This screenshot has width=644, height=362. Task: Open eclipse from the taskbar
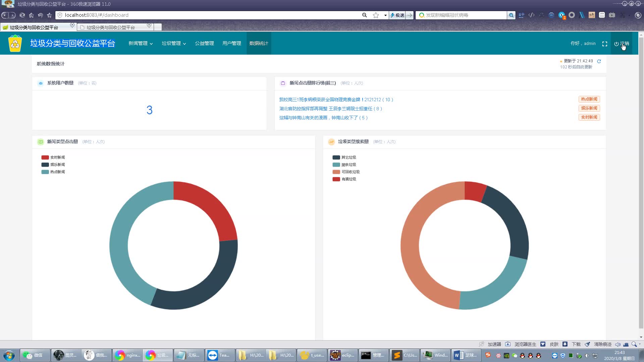[342, 355]
